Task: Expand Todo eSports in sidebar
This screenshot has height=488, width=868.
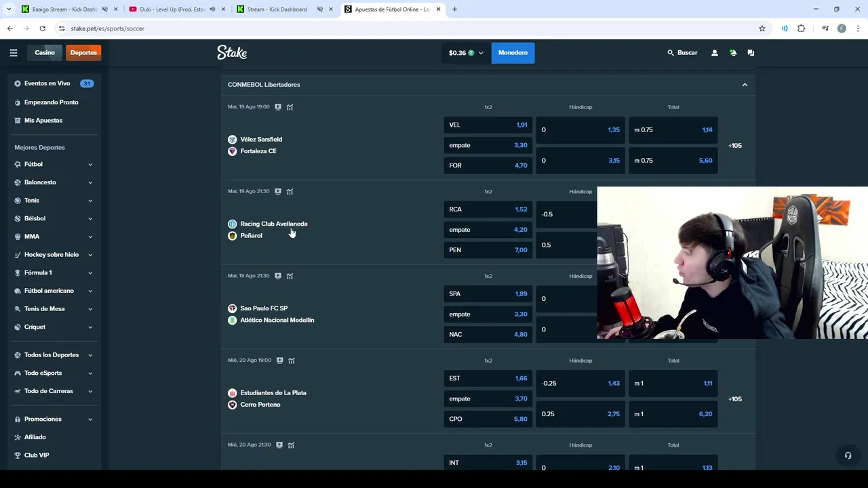Action: click(90, 373)
